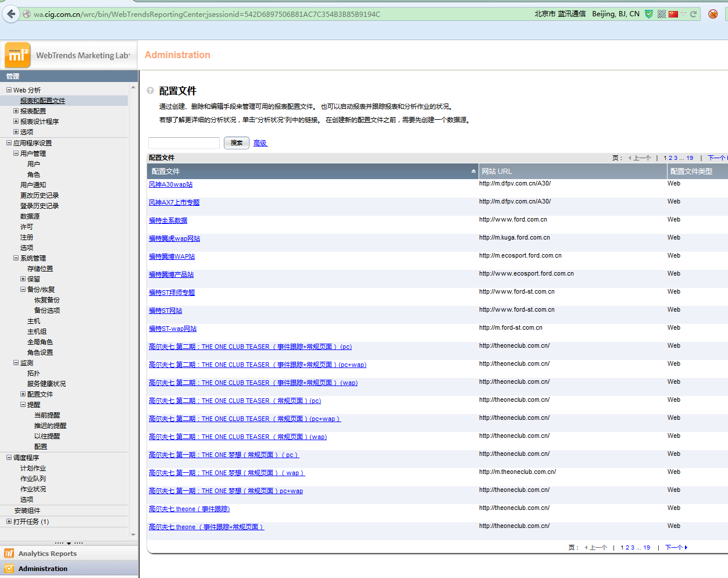This screenshot has height=578, width=728.
Task: Expand the 报表设计程序 tree node
Action: 16,122
